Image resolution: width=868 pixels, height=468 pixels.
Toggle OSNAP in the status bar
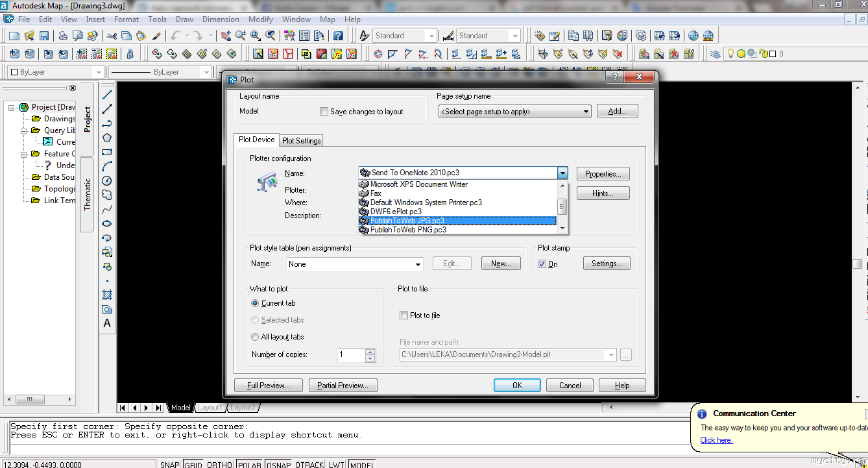[278, 464]
